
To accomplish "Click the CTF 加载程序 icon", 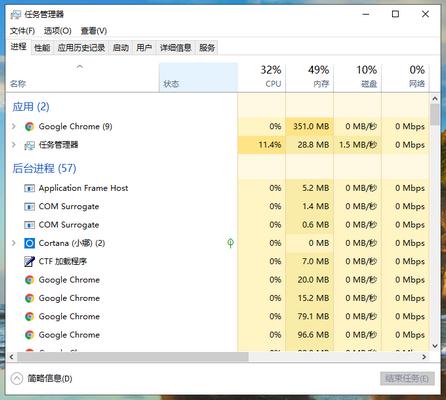I will coord(29,261).
